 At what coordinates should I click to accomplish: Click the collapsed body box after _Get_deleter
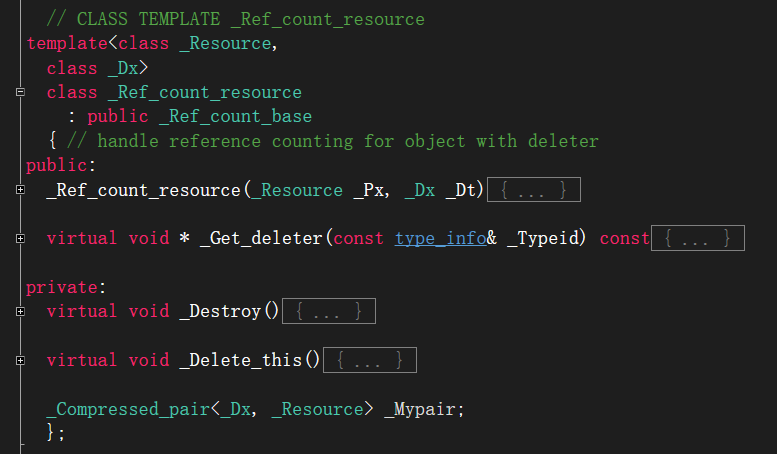(698, 238)
